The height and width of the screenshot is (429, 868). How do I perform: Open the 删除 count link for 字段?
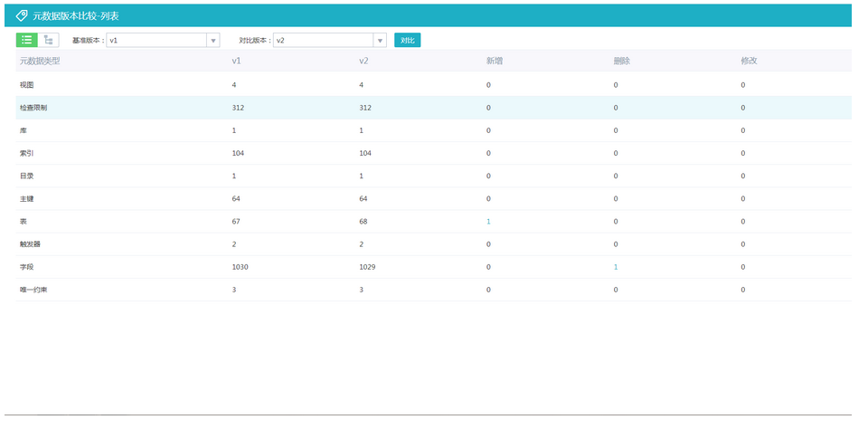pyautogui.click(x=616, y=267)
